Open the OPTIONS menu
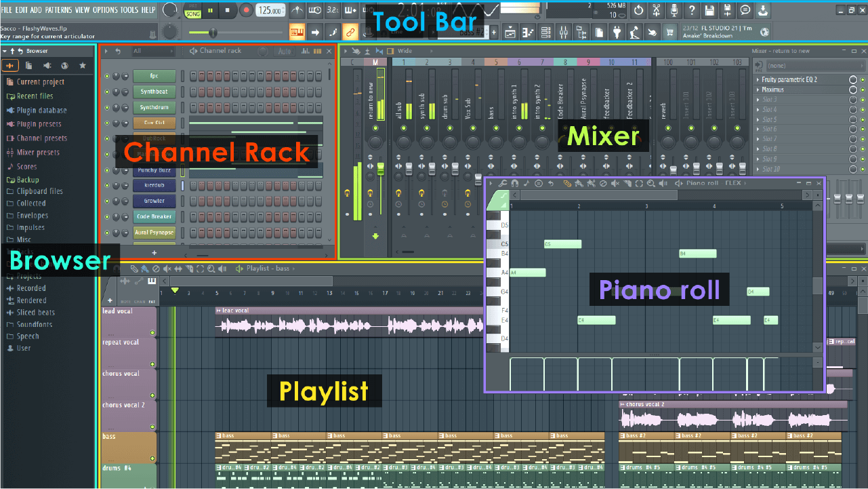868x489 pixels. [x=105, y=10]
